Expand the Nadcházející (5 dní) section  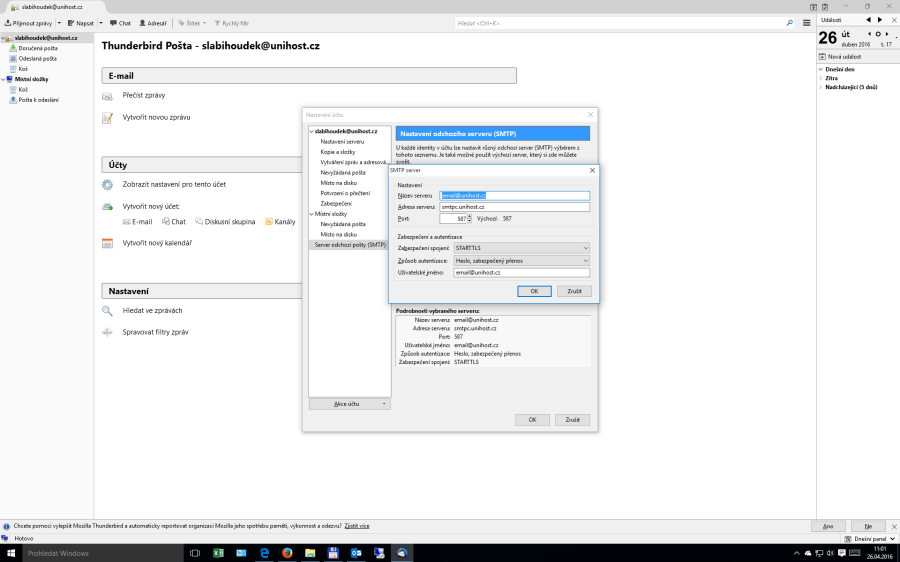point(821,87)
